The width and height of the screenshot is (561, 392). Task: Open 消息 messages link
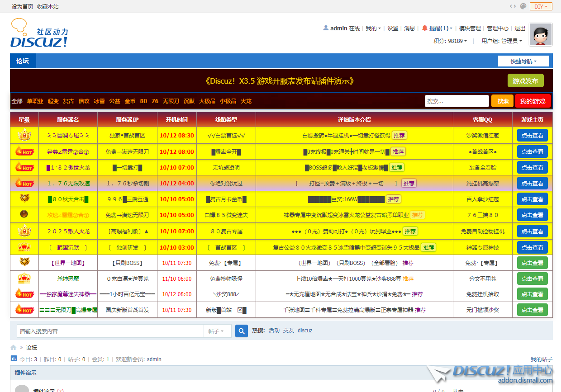(x=409, y=28)
